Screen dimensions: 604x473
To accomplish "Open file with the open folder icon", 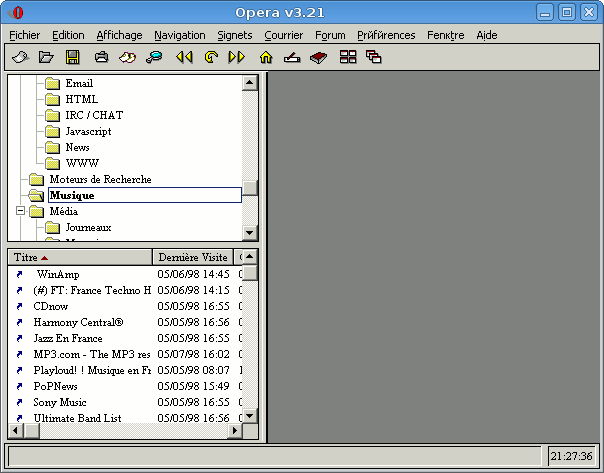I will (46, 57).
